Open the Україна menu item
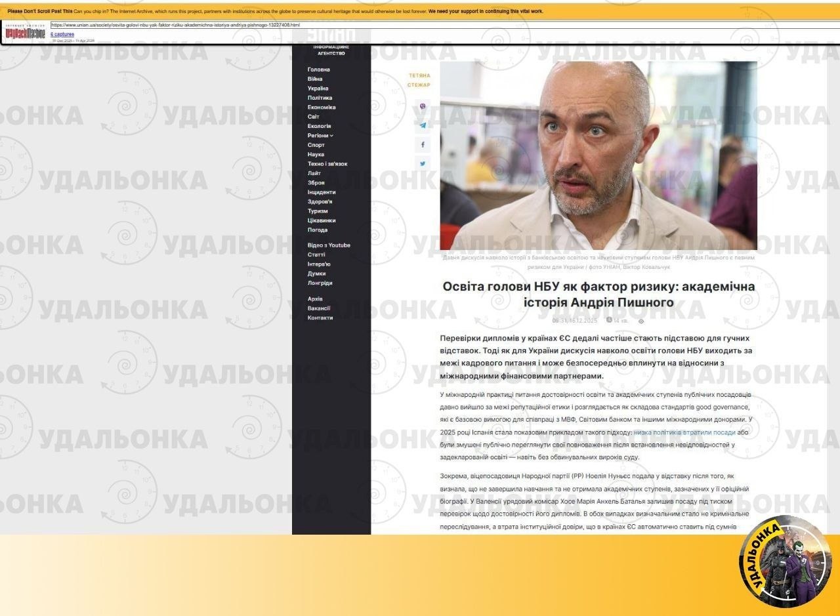840x616 pixels. click(318, 89)
